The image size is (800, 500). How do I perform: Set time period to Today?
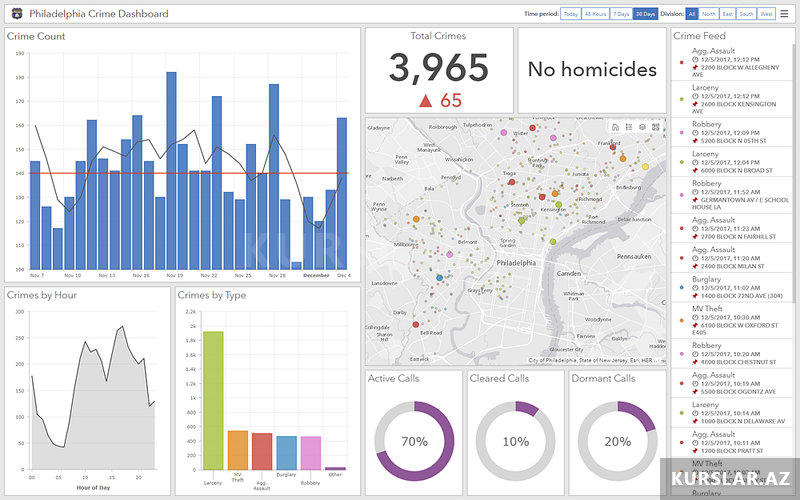point(570,14)
